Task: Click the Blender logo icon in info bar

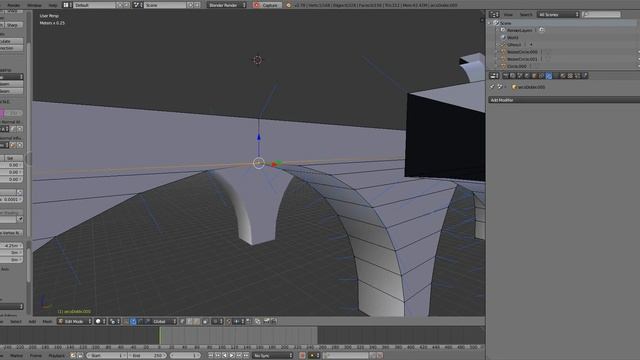Action: point(289,5)
